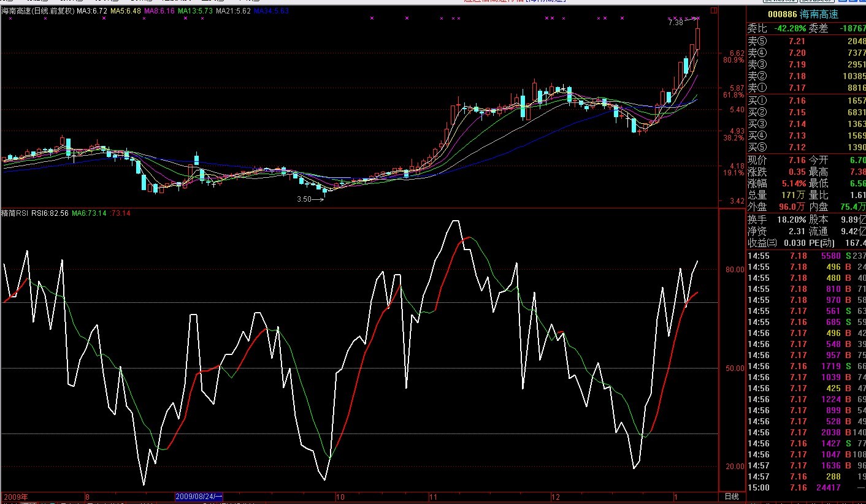This screenshot has width=866, height=504.
Task: Click the 2009年 label on time axis
Action: 16,496
